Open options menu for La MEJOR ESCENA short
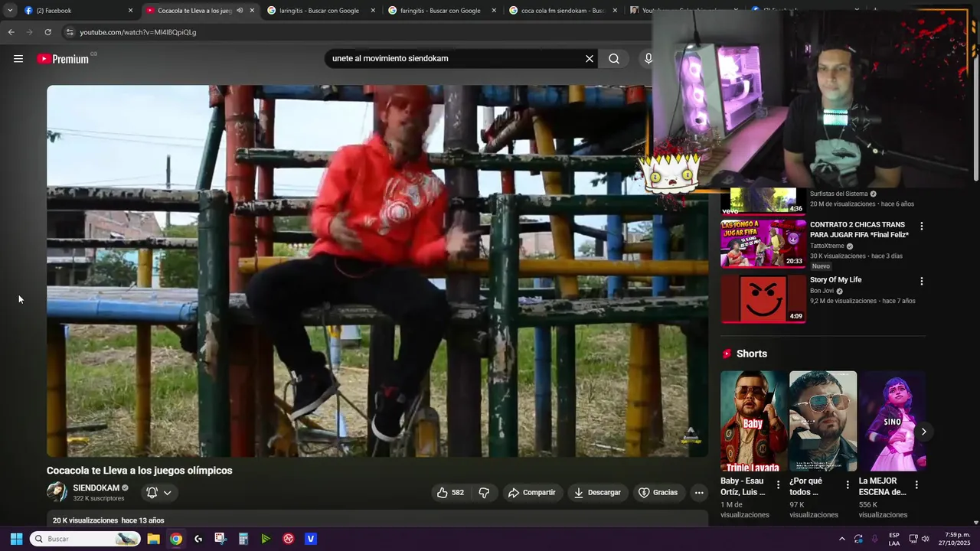Image resolution: width=980 pixels, height=551 pixels. click(916, 485)
